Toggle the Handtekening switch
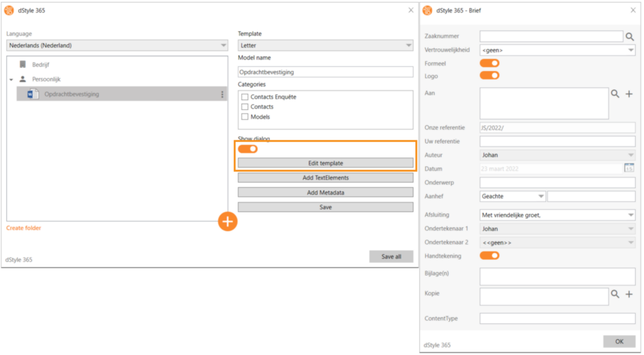This screenshot has height=355, width=644. [x=489, y=256]
